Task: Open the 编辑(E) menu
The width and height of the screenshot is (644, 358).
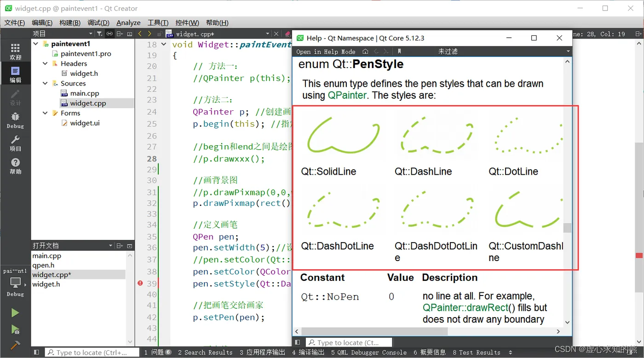Action: pos(42,23)
